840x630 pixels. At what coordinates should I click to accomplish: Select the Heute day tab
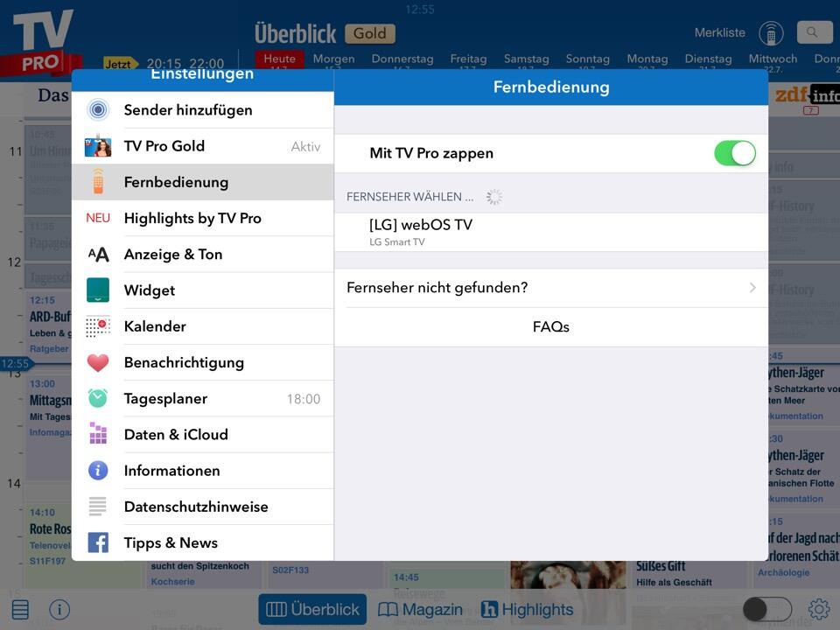click(x=280, y=59)
